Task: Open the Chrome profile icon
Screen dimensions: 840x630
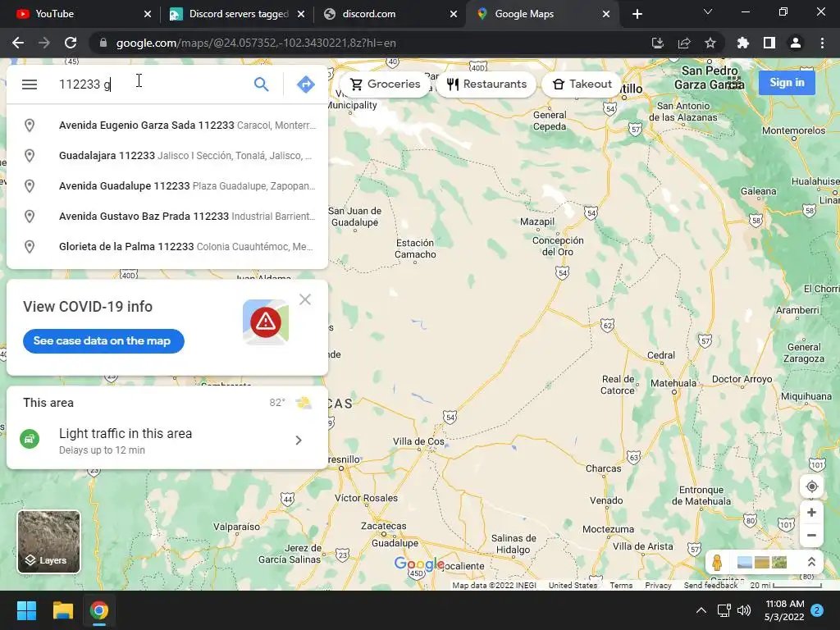Action: tap(795, 43)
